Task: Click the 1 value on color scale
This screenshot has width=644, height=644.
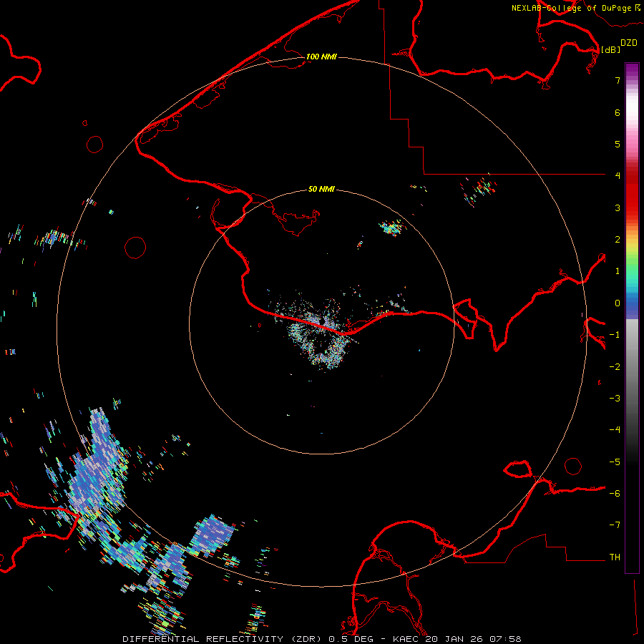Action: click(x=618, y=271)
